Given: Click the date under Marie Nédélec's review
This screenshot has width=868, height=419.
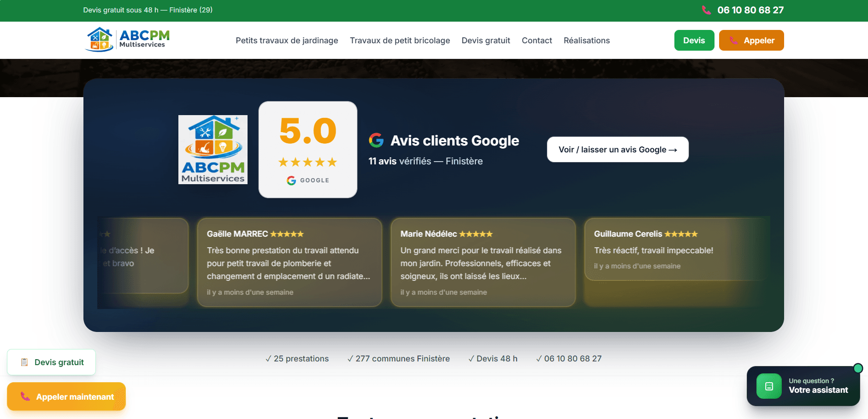Looking at the screenshot, I should pyautogui.click(x=443, y=292).
